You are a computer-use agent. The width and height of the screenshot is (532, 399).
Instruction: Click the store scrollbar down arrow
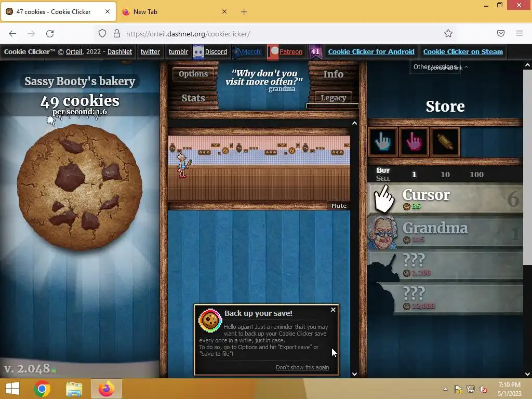click(x=528, y=374)
